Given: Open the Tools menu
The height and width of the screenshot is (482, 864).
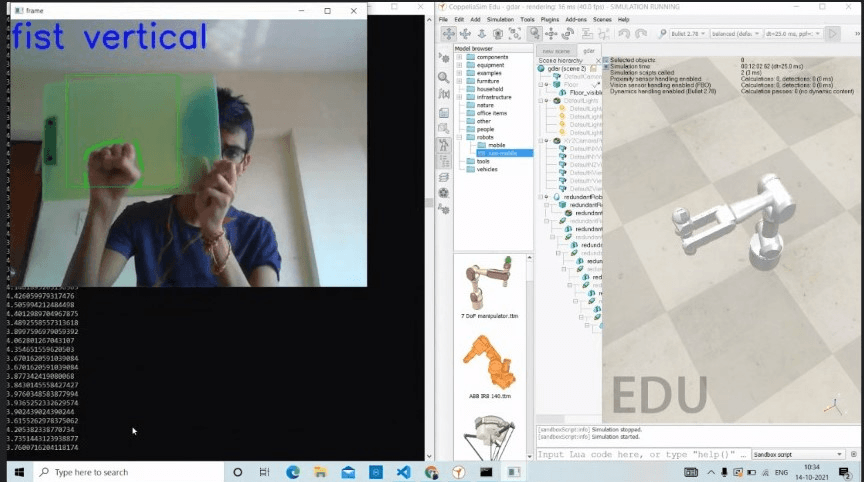Looking at the screenshot, I should (527, 19).
